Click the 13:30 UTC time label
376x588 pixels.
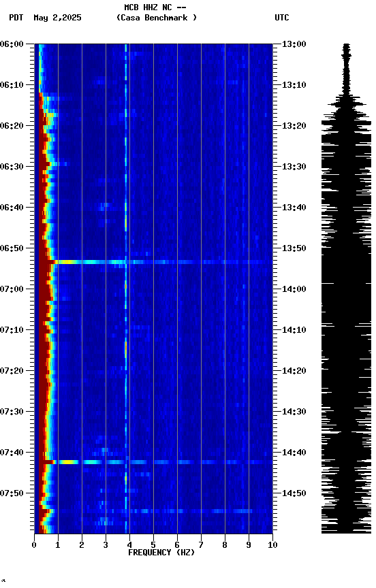coord(294,167)
